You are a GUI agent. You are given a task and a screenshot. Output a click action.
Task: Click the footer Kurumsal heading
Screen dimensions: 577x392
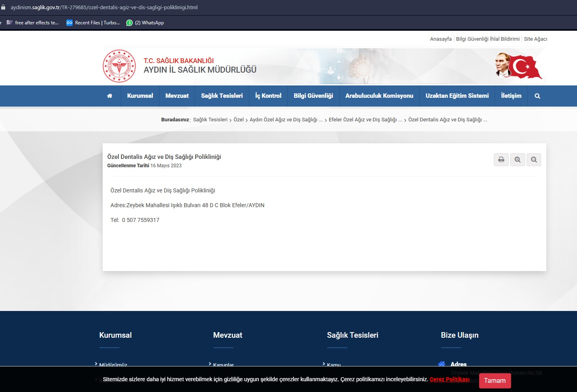[115, 335]
